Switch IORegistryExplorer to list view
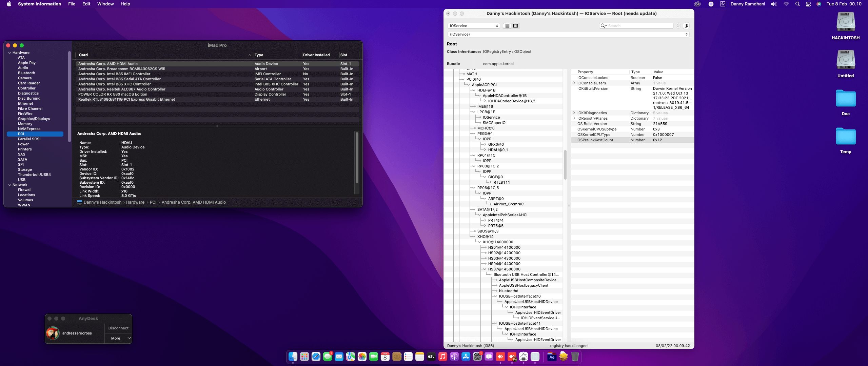The height and width of the screenshot is (366, 868). point(507,26)
